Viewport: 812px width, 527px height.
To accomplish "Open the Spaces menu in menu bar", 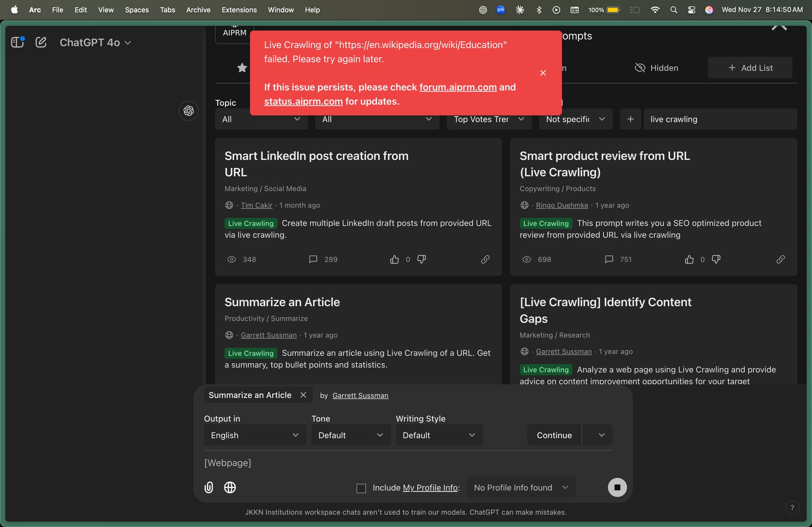I will click(x=137, y=10).
